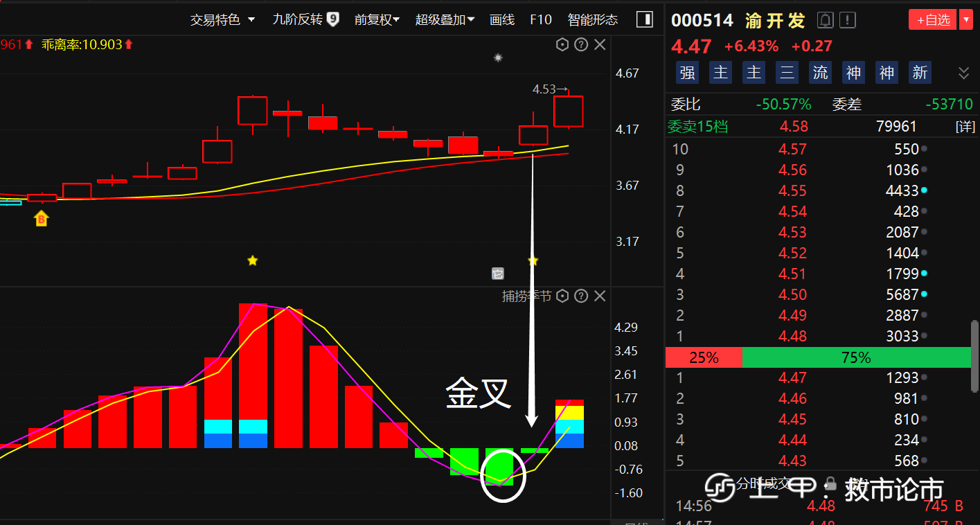This screenshot has height=525, width=980.
Task: Open 捕捞季节 indicator hexagon settings icon
Action: 562,296
